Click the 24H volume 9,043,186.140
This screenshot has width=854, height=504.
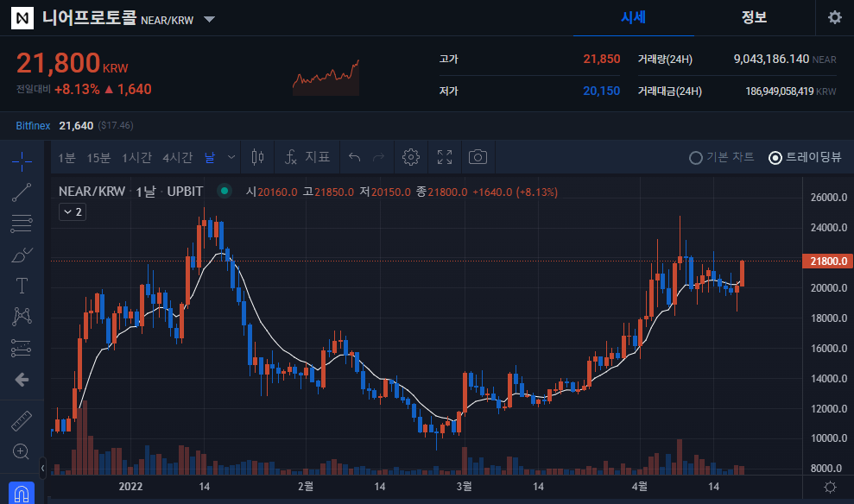pyautogui.click(x=770, y=59)
